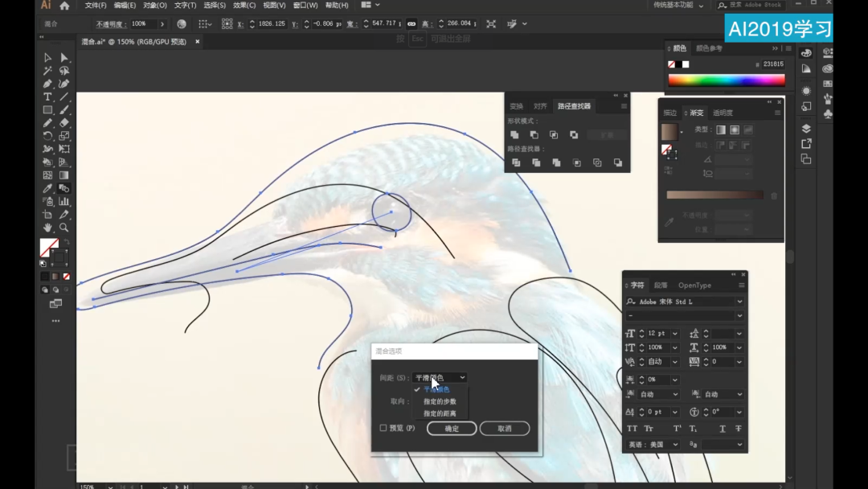Toggle Strikethrough in Character panel

pos(739,429)
